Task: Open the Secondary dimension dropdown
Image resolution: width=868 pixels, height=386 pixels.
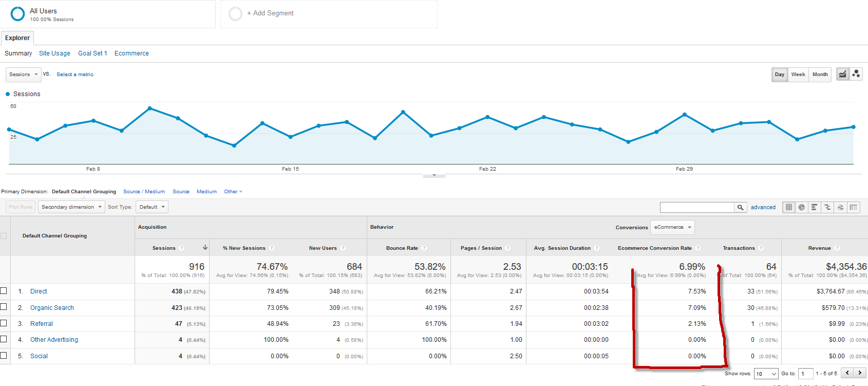Action: (x=71, y=207)
